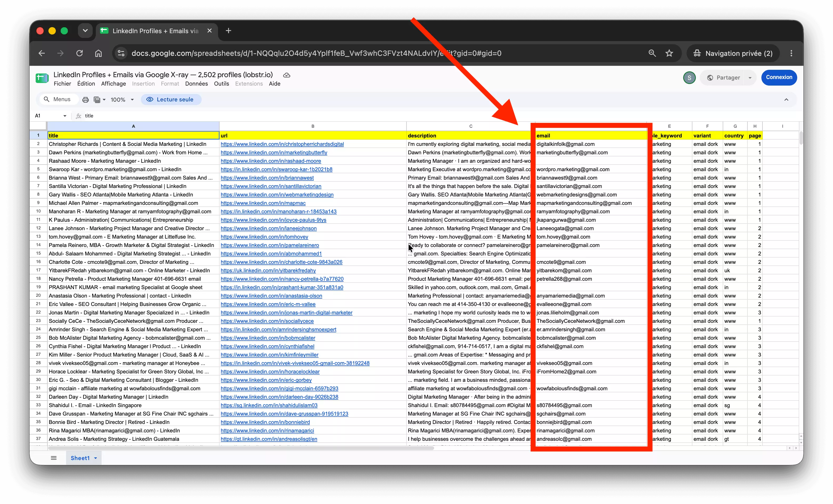Image resolution: width=833 pixels, height=504 pixels.
Task: Open the Fichier menu
Action: point(62,84)
